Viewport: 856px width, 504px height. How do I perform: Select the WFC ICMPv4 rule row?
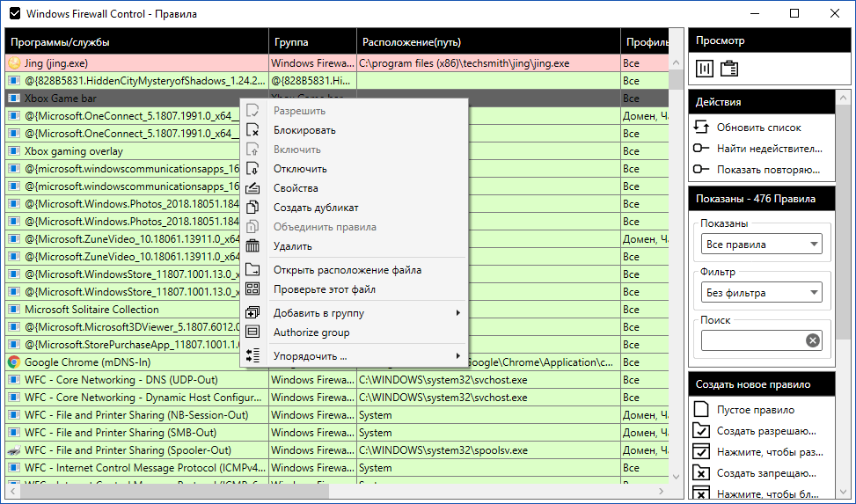pyautogui.click(x=337, y=467)
